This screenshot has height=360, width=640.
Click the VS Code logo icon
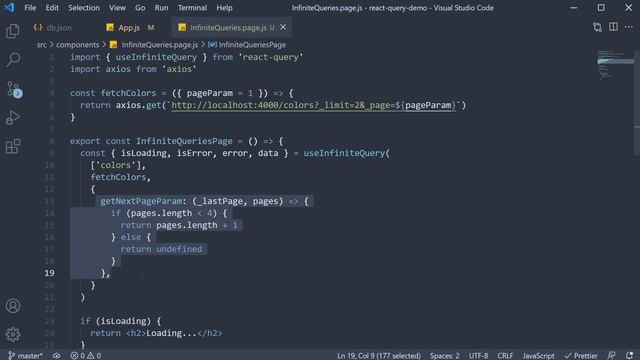[x=9, y=8]
